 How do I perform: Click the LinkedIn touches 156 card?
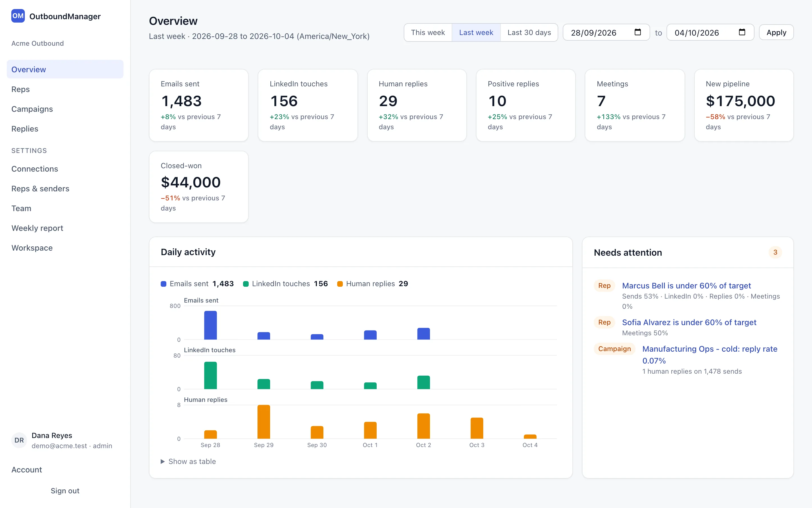(x=308, y=105)
